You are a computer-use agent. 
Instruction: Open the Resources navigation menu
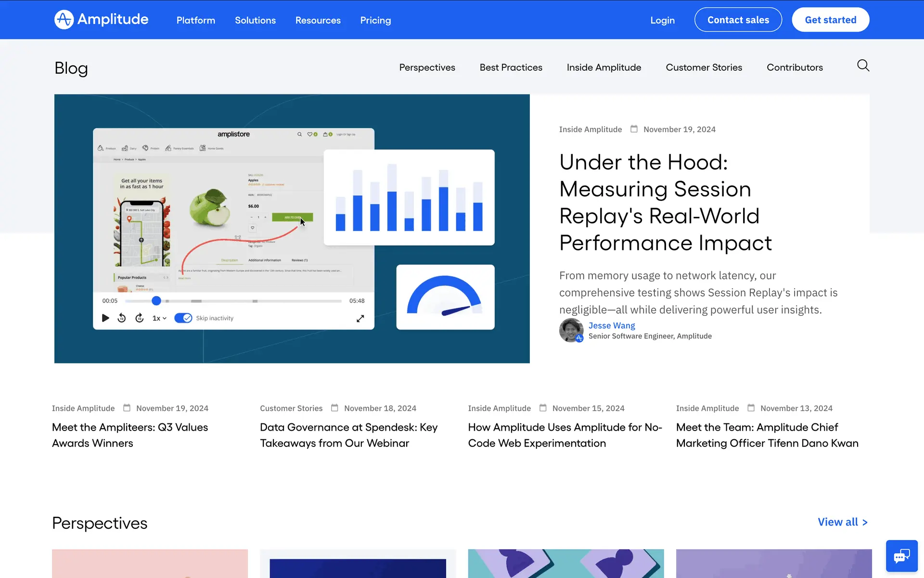click(x=318, y=20)
